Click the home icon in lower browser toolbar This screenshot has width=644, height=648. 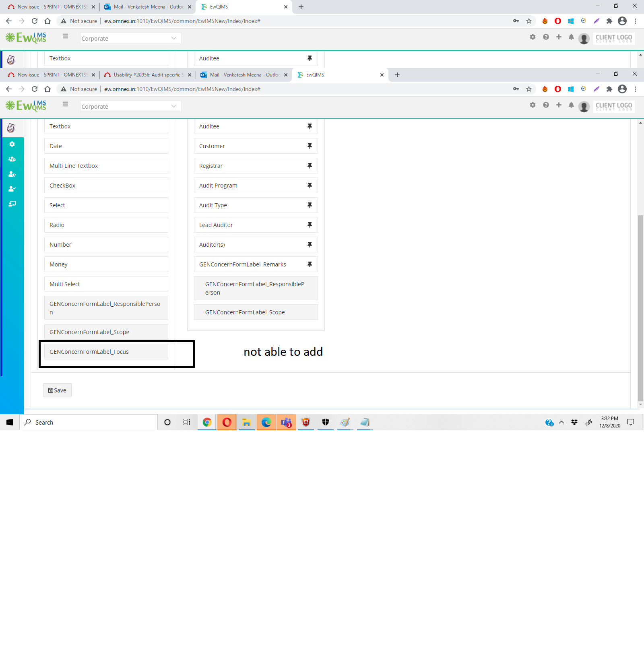47,89
